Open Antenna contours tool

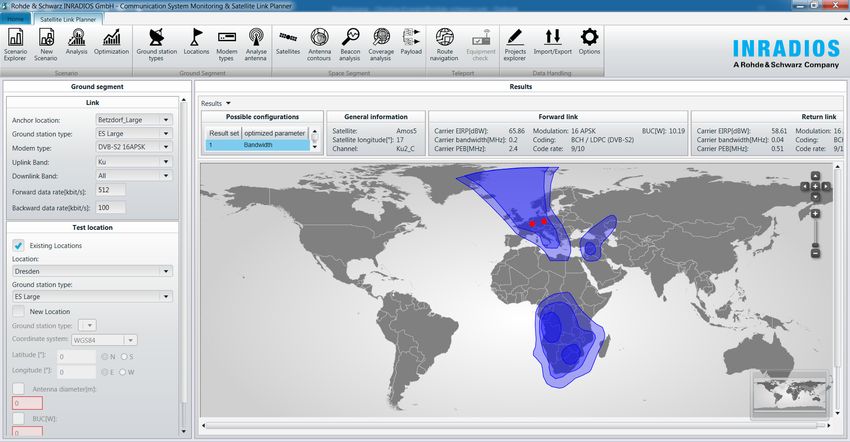pyautogui.click(x=319, y=44)
